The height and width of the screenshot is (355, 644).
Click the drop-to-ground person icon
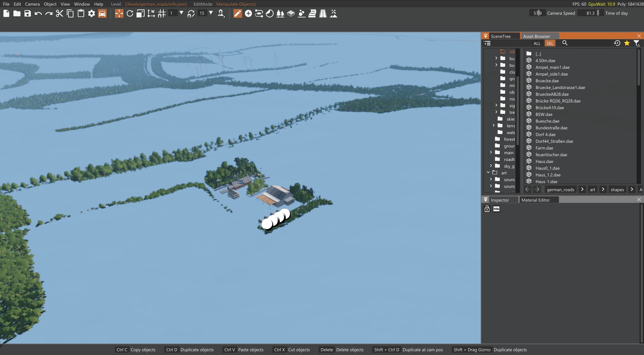coord(221,13)
